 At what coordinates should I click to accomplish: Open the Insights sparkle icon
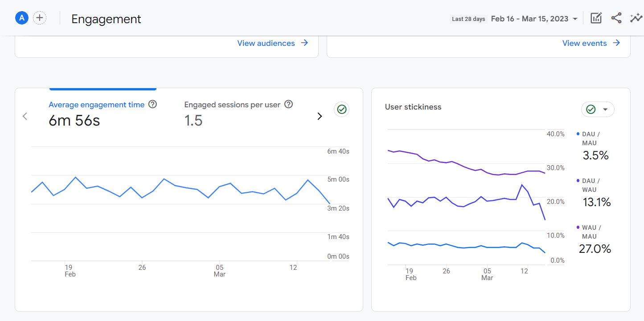[636, 18]
